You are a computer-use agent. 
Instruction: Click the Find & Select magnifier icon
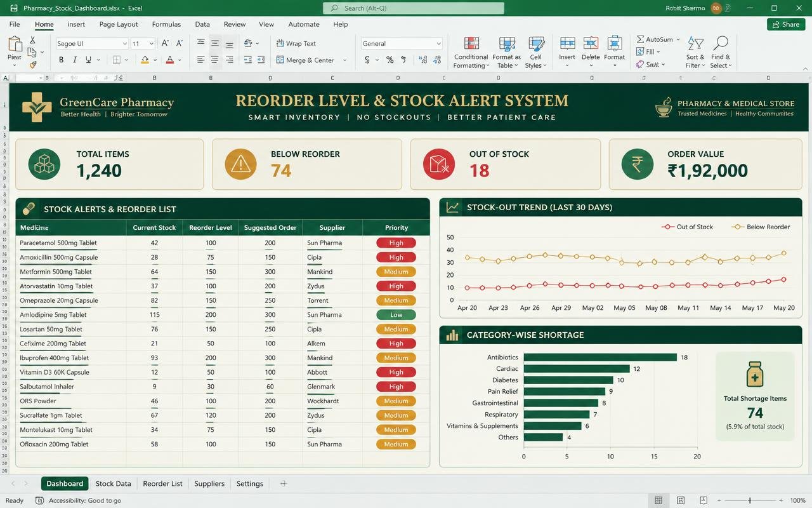pyautogui.click(x=720, y=43)
